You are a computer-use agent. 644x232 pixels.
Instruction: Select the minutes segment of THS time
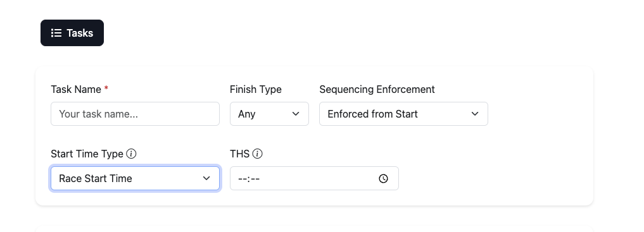pos(255,179)
